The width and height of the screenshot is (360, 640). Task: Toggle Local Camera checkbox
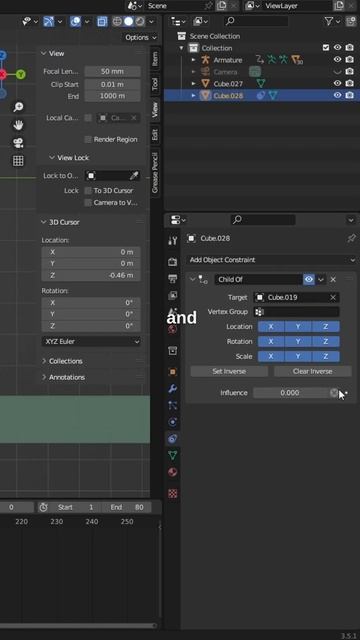88,118
